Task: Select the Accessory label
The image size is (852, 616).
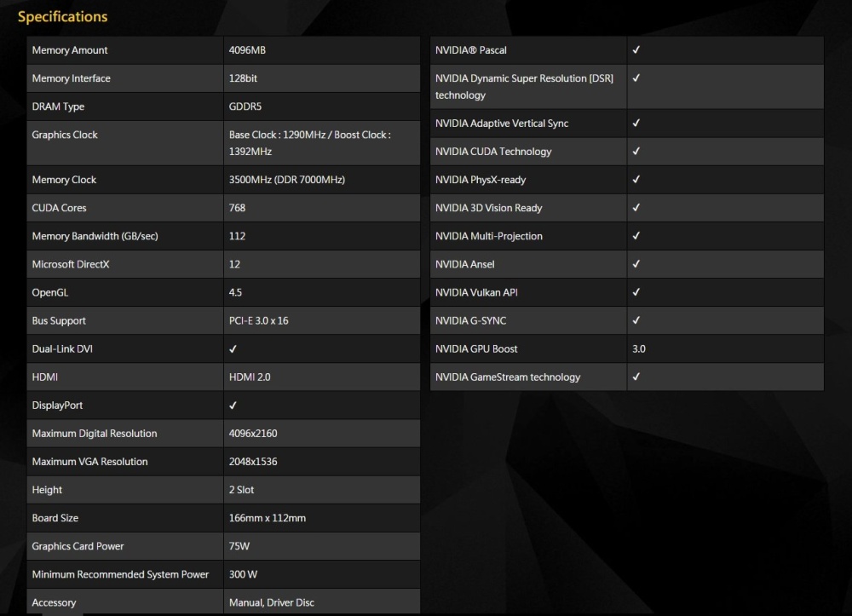Action: [54, 603]
